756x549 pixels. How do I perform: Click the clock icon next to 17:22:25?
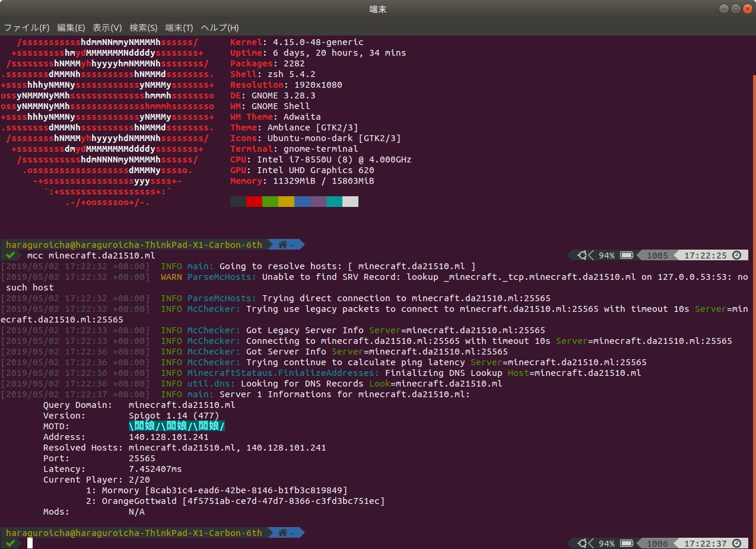coord(737,255)
